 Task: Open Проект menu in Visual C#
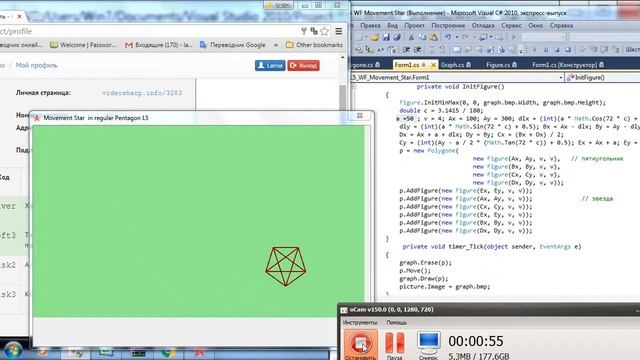414,25
